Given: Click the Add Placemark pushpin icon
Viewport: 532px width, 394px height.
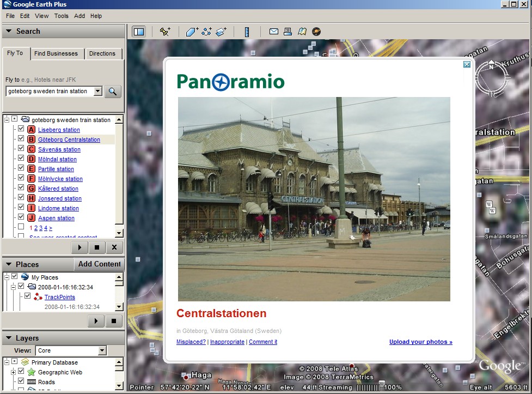Looking at the screenshot, I should [x=165, y=32].
